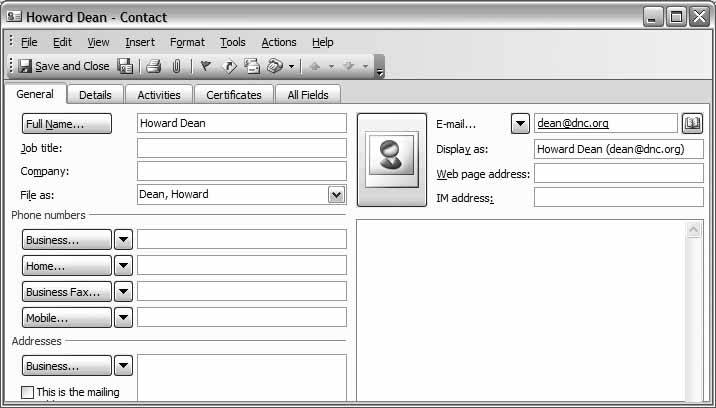This screenshot has height=408, width=716.
Task: Click the contact picture placeholder
Action: [x=392, y=159]
